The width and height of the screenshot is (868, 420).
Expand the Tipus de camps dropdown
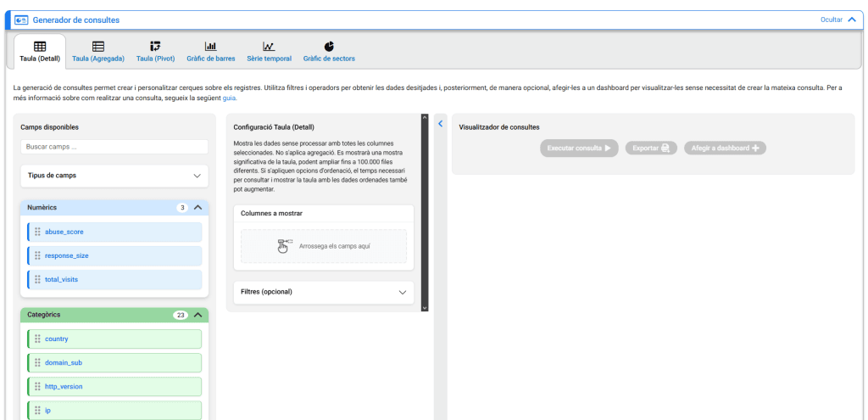click(197, 176)
